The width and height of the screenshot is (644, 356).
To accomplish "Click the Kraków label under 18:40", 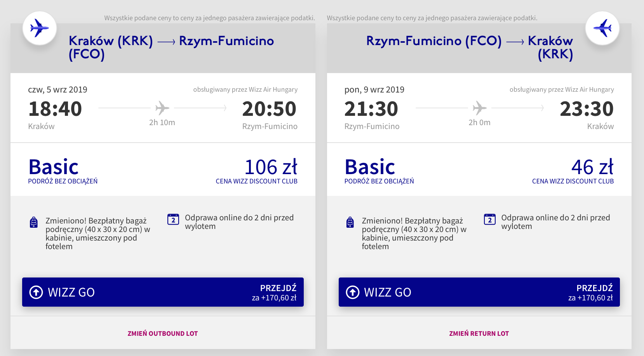I will point(41,126).
